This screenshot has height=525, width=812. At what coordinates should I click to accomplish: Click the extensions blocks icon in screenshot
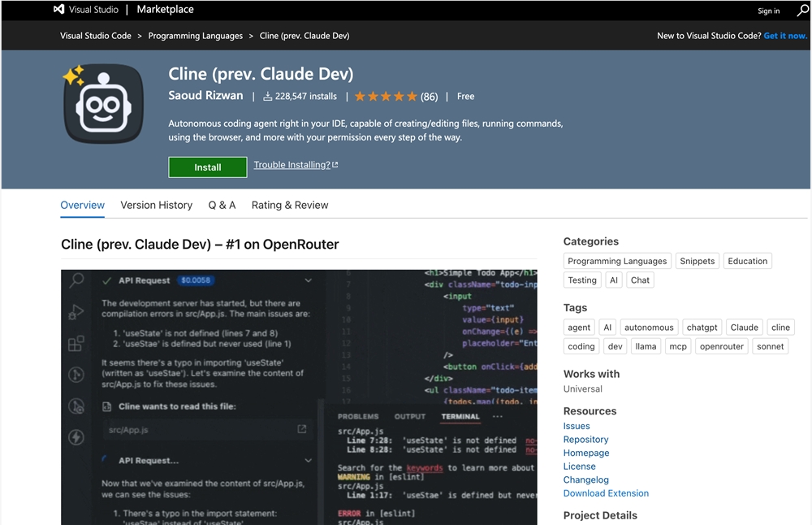coord(76,343)
